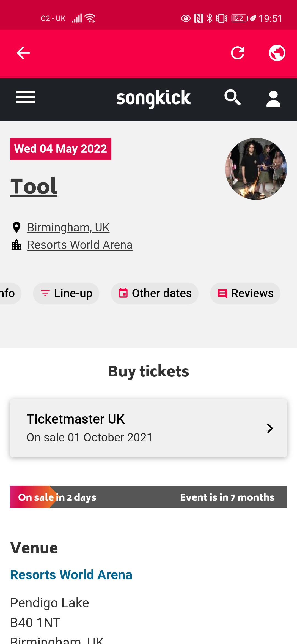Click the calendar icon on Other dates

(x=124, y=293)
